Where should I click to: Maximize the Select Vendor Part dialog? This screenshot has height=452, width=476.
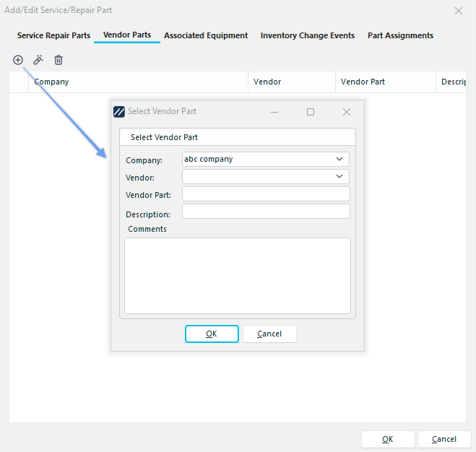311,112
